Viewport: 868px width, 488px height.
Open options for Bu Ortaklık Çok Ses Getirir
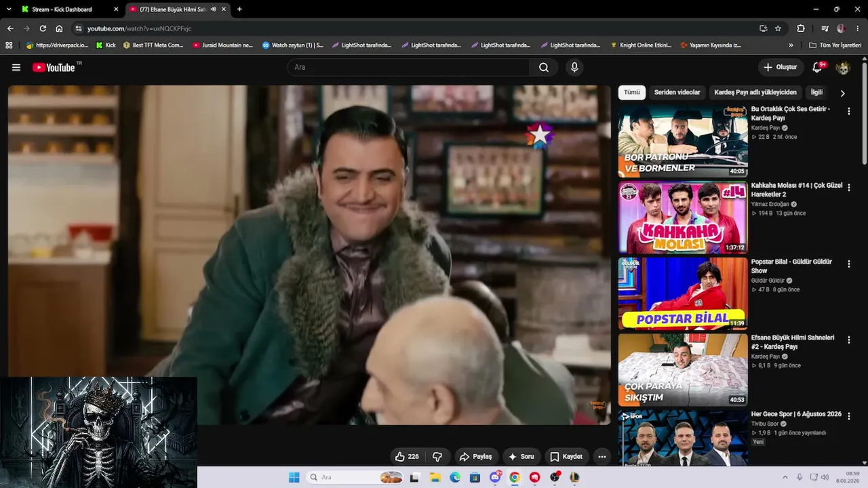(x=848, y=111)
